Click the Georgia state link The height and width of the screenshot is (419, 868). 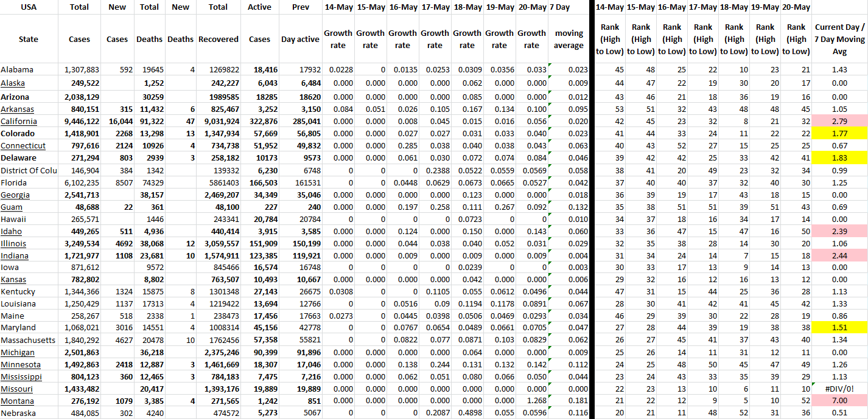15,195
